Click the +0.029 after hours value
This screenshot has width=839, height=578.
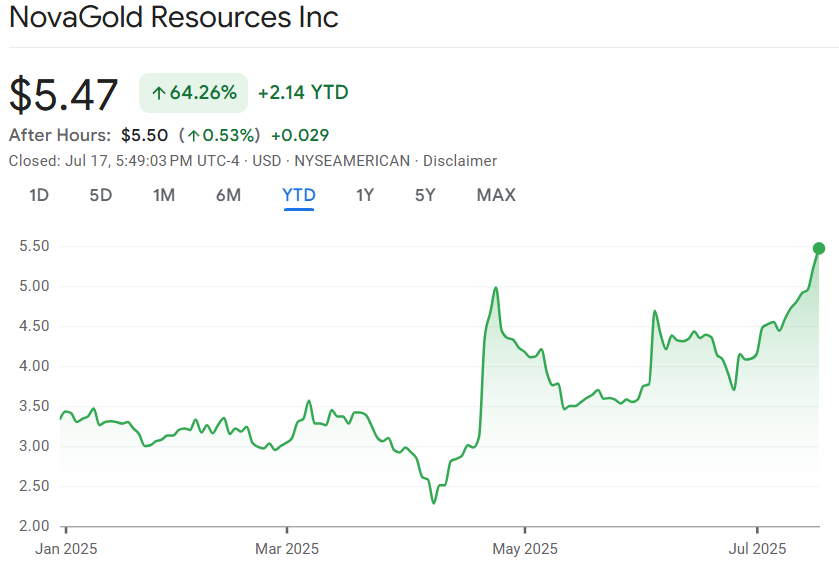pos(300,135)
